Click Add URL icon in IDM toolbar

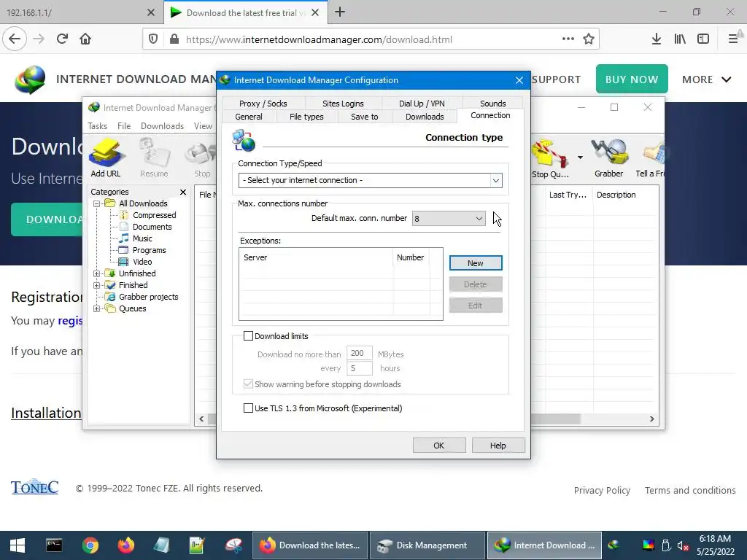[x=106, y=157]
